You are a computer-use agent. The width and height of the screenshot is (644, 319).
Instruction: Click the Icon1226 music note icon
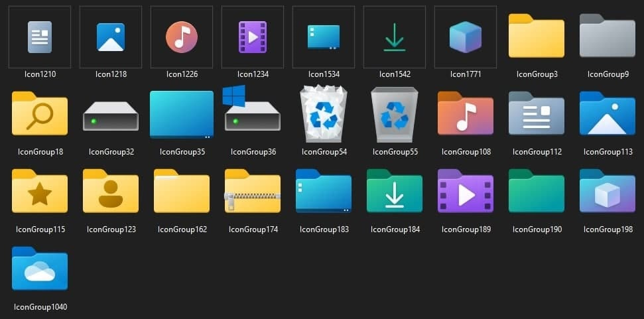182,37
